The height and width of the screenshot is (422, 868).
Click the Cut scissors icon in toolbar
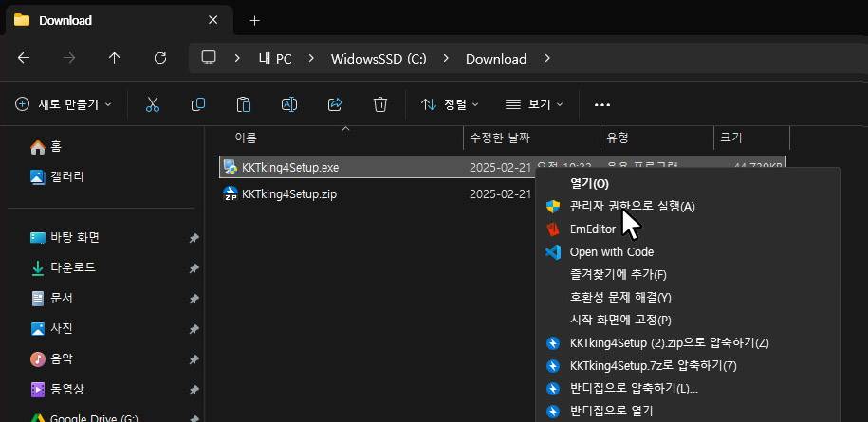point(153,104)
